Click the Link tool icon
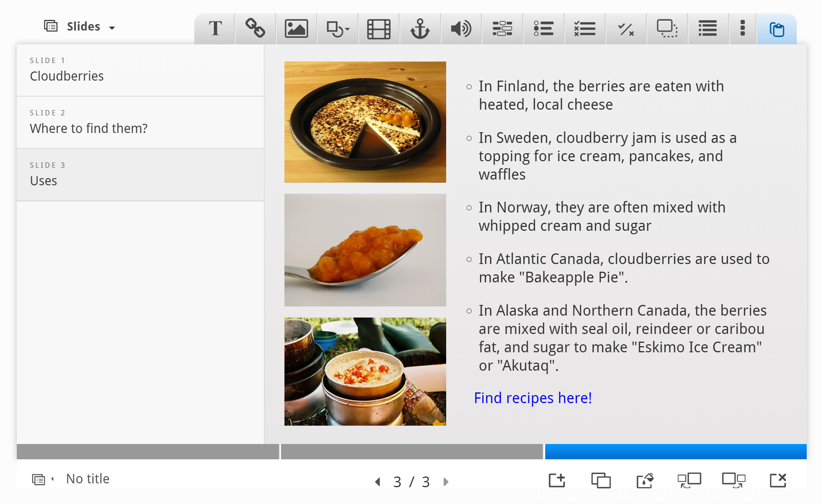Viewport: 822px width, 504px height. point(255,29)
